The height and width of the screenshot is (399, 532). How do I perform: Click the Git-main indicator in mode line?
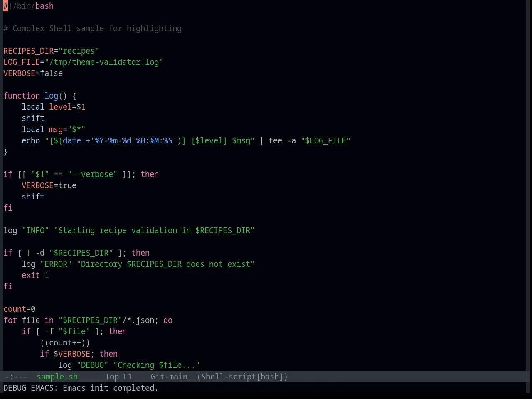(169, 377)
